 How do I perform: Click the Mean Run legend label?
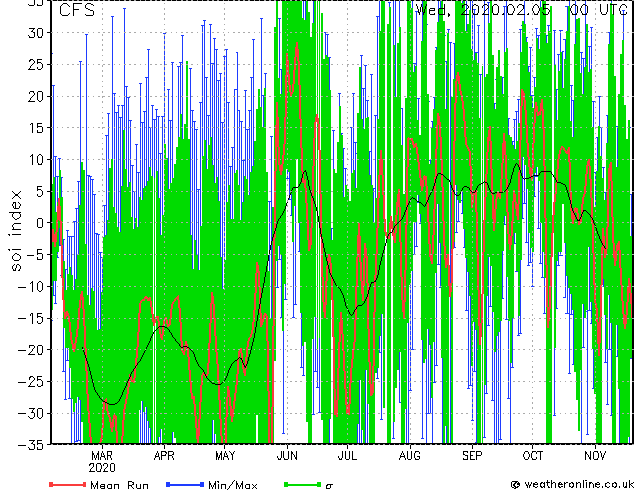(x=119, y=485)
